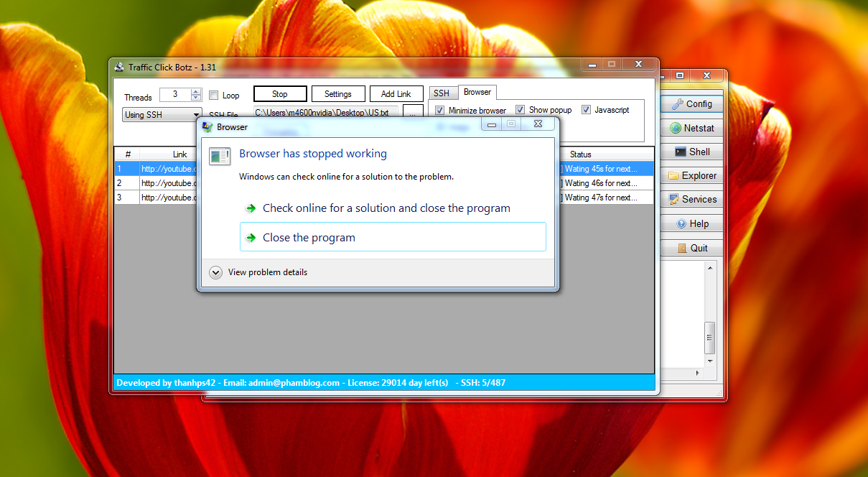Image resolution: width=868 pixels, height=477 pixels.
Task: Click status 'Wating 47s for next'
Action: [601, 198]
